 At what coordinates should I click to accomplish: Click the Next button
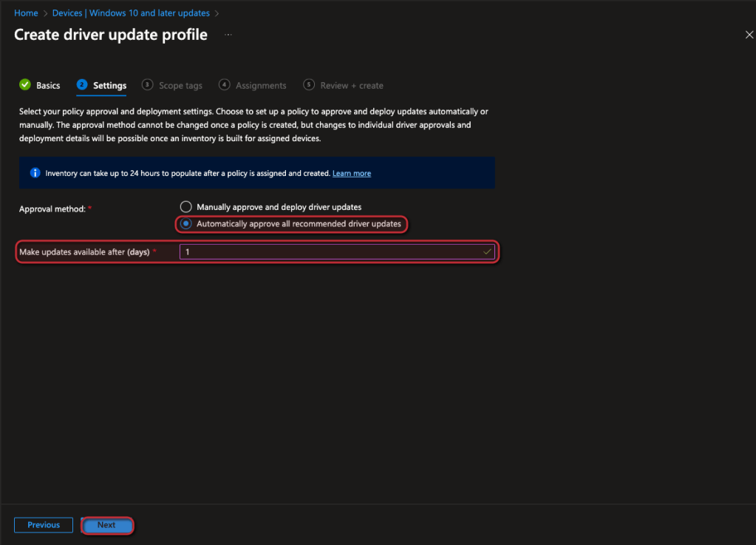coord(107,525)
